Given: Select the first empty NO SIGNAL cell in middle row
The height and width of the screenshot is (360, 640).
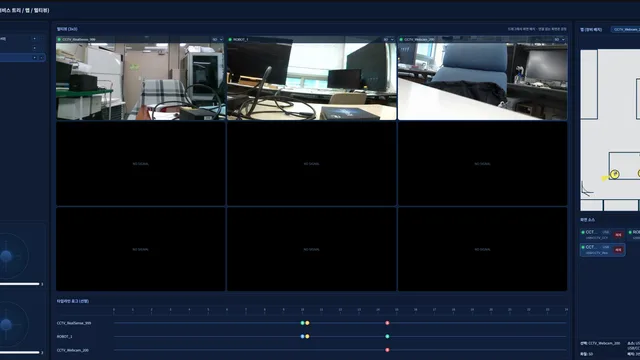Looking at the screenshot, I should point(140,164).
